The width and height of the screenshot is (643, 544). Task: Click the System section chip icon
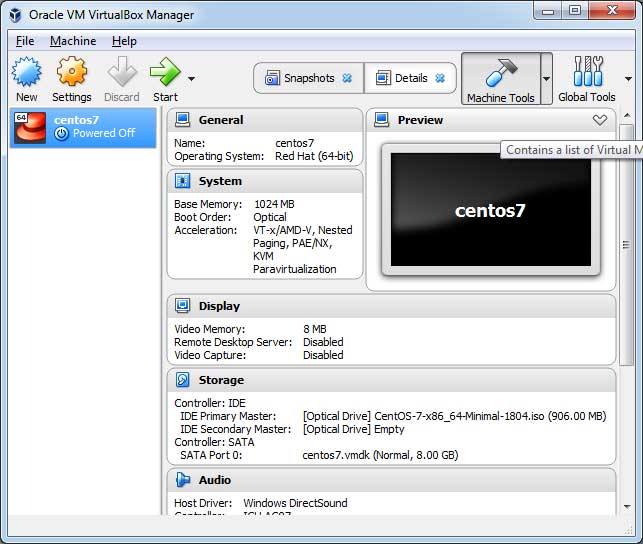tap(182, 181)
